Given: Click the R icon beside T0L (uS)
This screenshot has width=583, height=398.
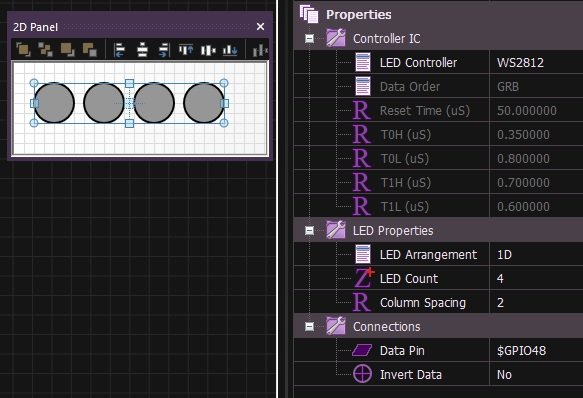Looking at the screenshot, I should 361,158.
